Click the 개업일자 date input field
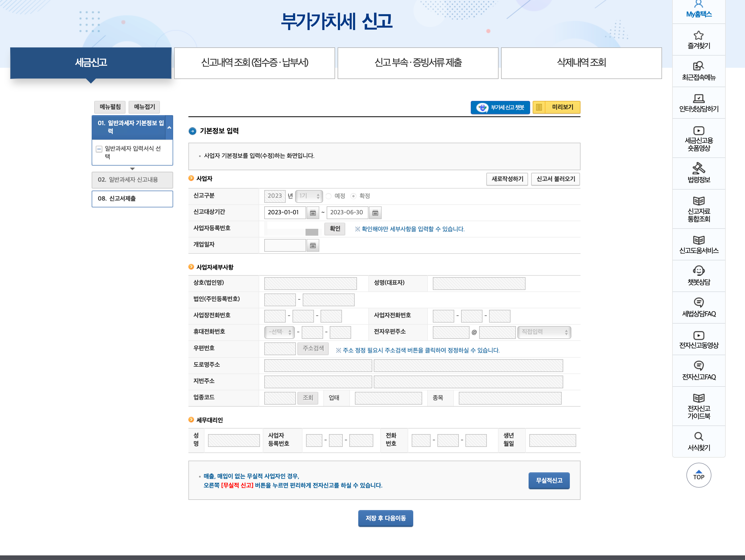Screen dimensions: 745x560 pos(285,246)
